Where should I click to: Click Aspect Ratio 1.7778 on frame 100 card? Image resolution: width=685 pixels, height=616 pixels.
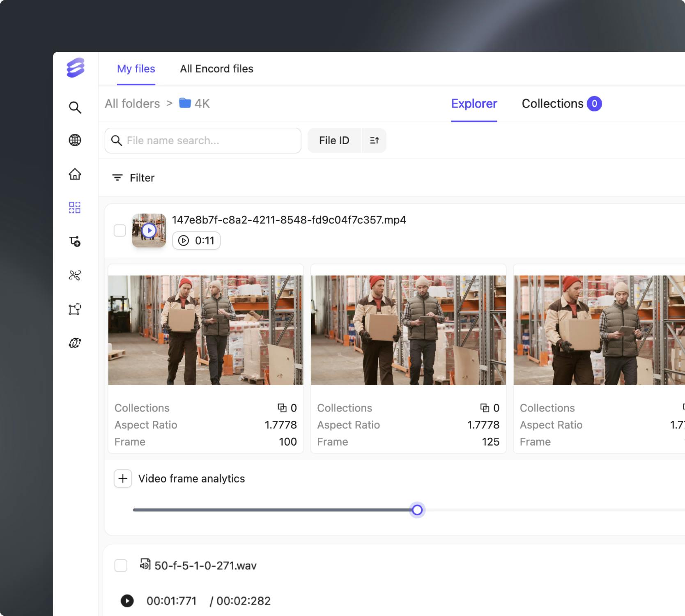pos(280,425)
